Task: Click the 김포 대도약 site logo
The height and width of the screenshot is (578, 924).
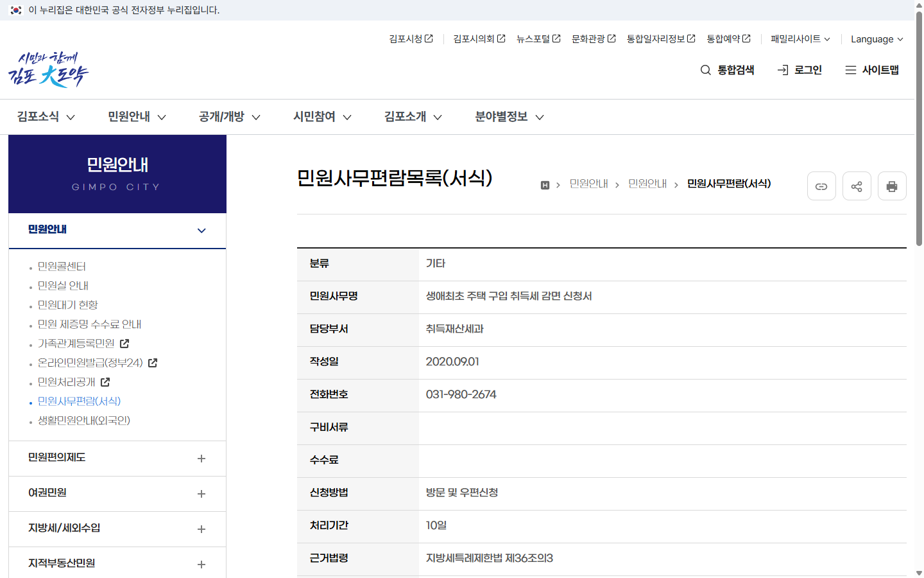Action: point(49,69)
